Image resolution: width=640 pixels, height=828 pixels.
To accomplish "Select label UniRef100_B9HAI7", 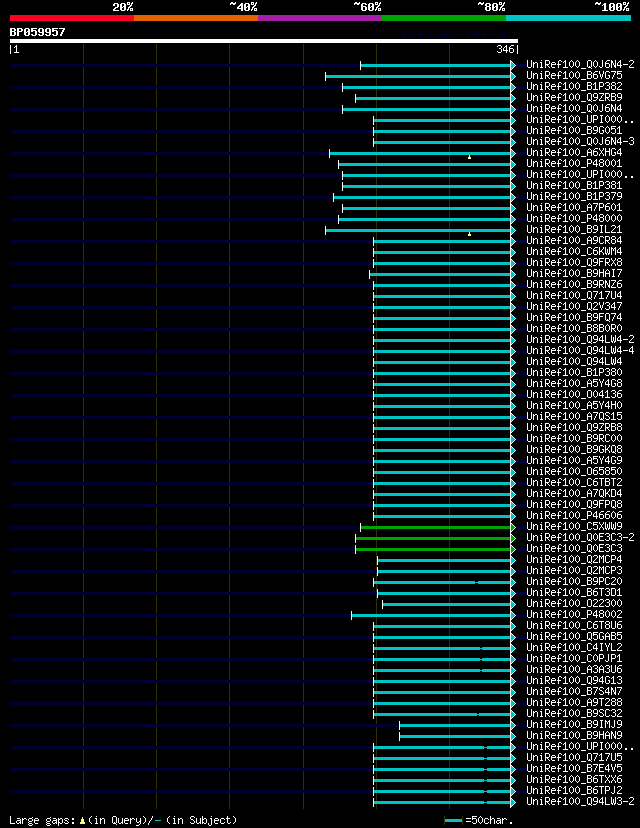I will [x=575, y=274].
